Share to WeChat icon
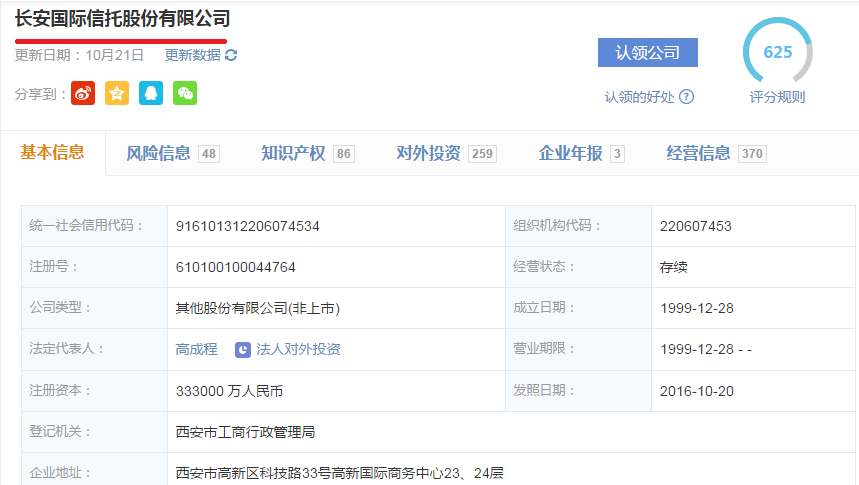 pos(185,93)
